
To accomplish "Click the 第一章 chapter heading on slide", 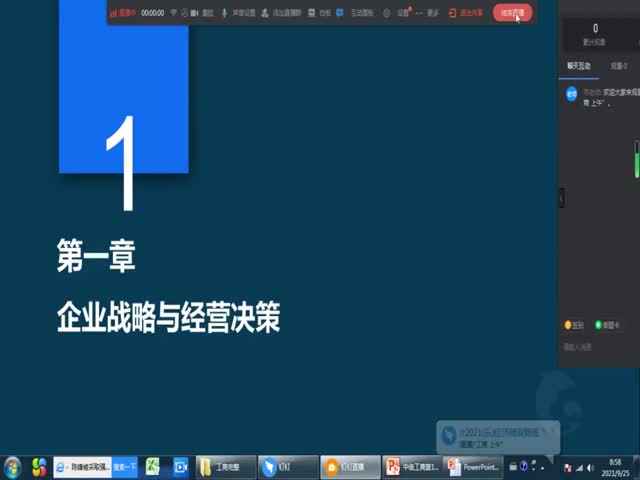I will 96,256.
